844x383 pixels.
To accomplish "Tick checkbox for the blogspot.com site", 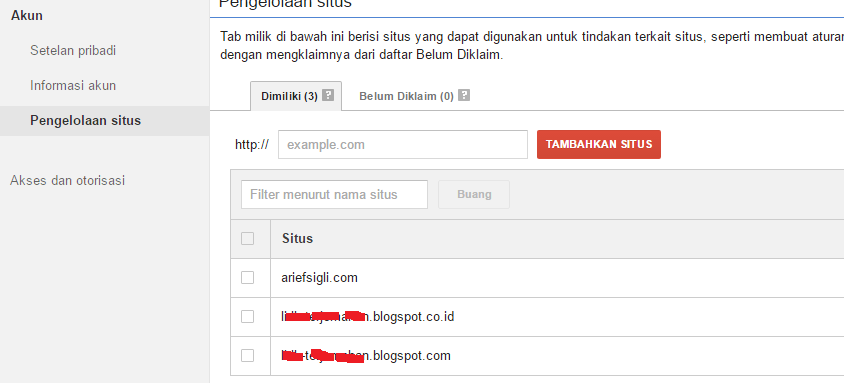I will 248,356.
